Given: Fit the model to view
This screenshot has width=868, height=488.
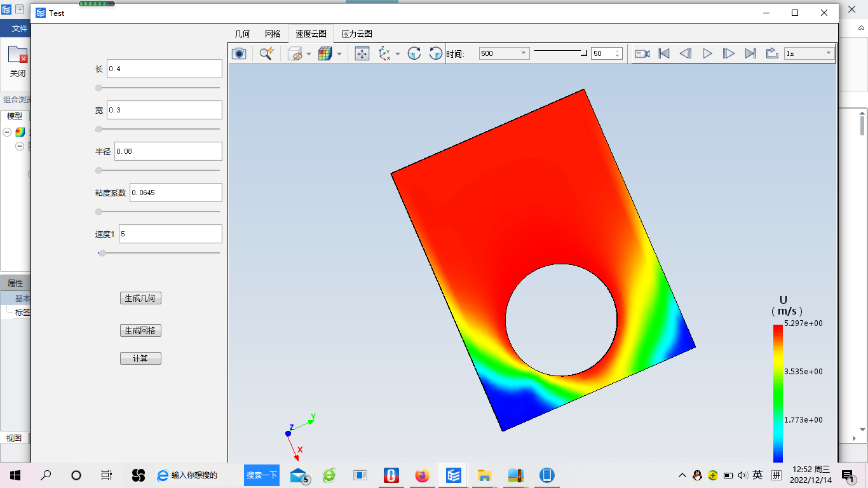Looking at the screenshot, I should 362,54.
